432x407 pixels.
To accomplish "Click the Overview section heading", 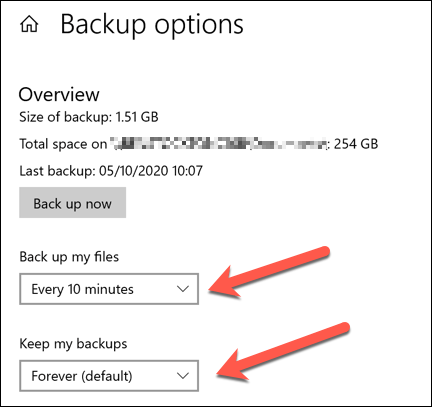I will pyautogui.click(x=59, y=94).
